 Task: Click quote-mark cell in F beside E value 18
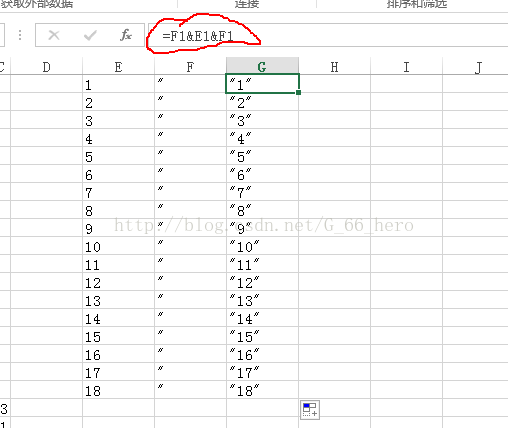190,390
